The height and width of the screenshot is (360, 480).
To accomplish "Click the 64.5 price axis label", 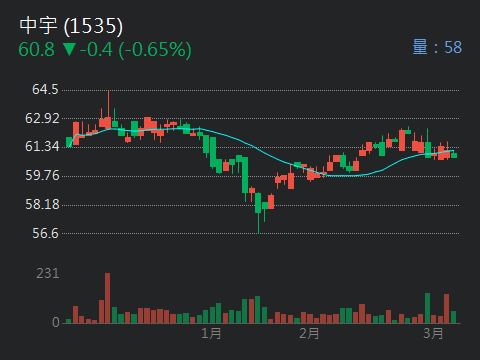I will (x=45, y=89).
